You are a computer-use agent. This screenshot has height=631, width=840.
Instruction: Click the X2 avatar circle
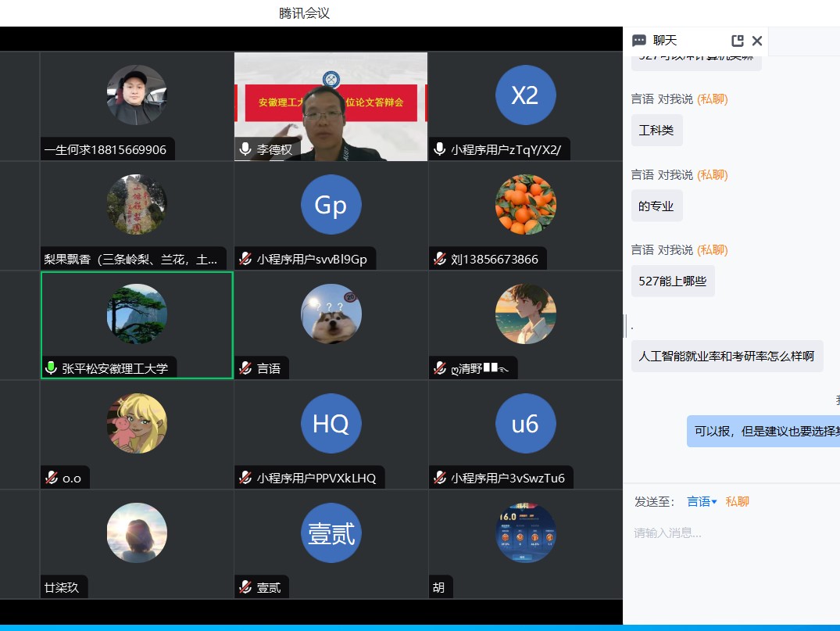[x=525, y=95]
